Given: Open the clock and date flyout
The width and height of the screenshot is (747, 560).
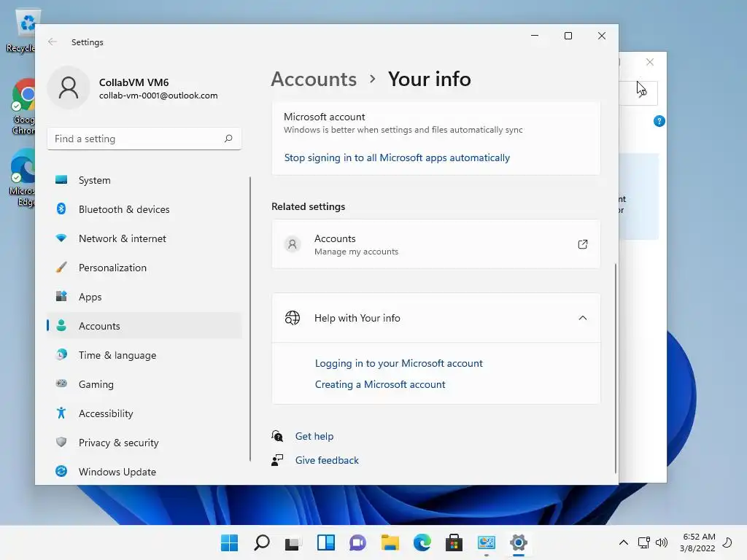Looking at the screenshot, I should [698, 542].
